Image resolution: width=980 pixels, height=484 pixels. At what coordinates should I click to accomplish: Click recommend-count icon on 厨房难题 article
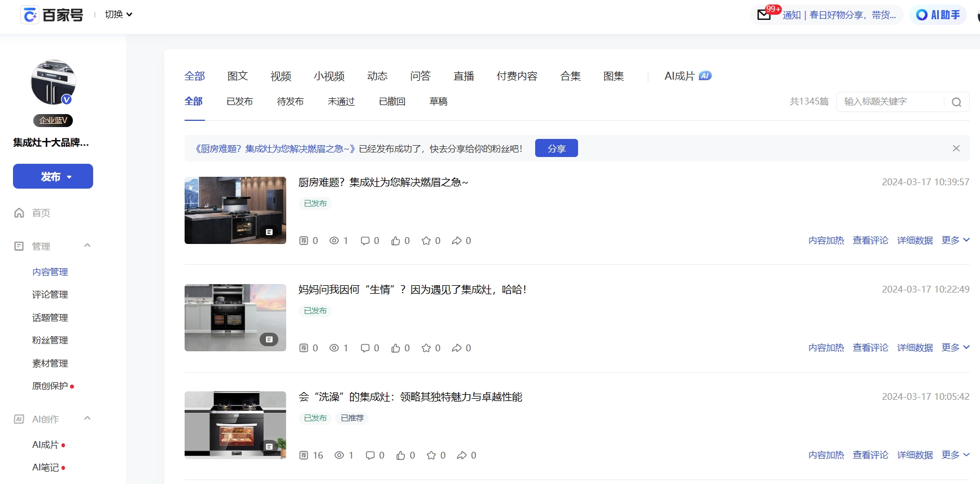[304, 241]
